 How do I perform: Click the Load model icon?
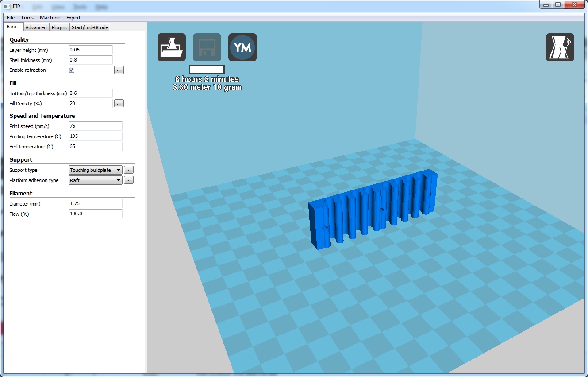[x=172, y=47]
